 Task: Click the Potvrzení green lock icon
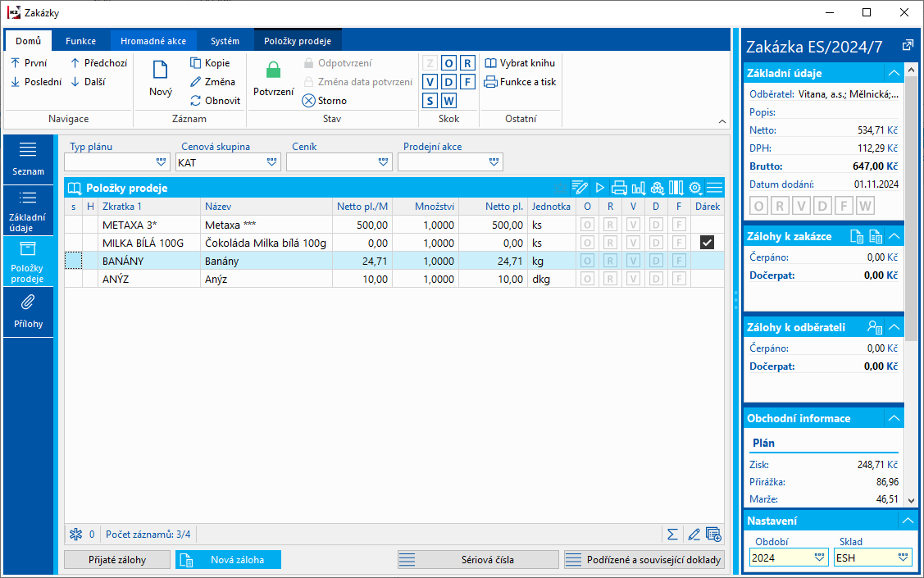(273, 71)
